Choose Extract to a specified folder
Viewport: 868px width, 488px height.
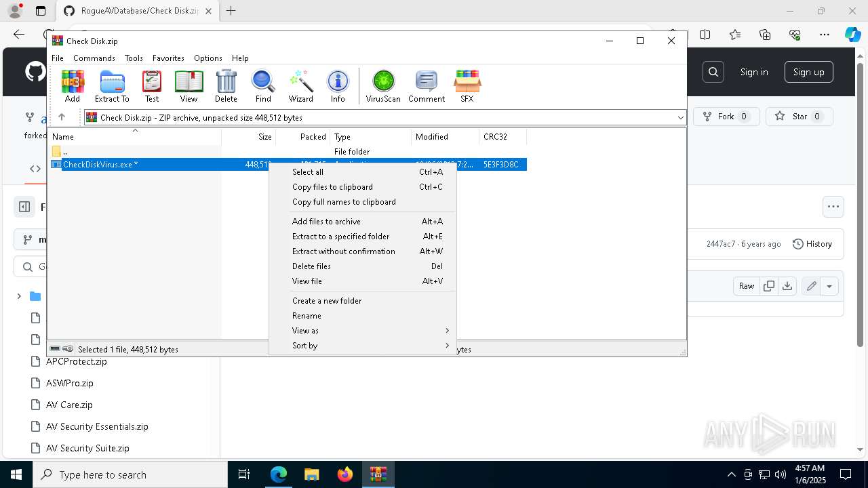point(363,237)
